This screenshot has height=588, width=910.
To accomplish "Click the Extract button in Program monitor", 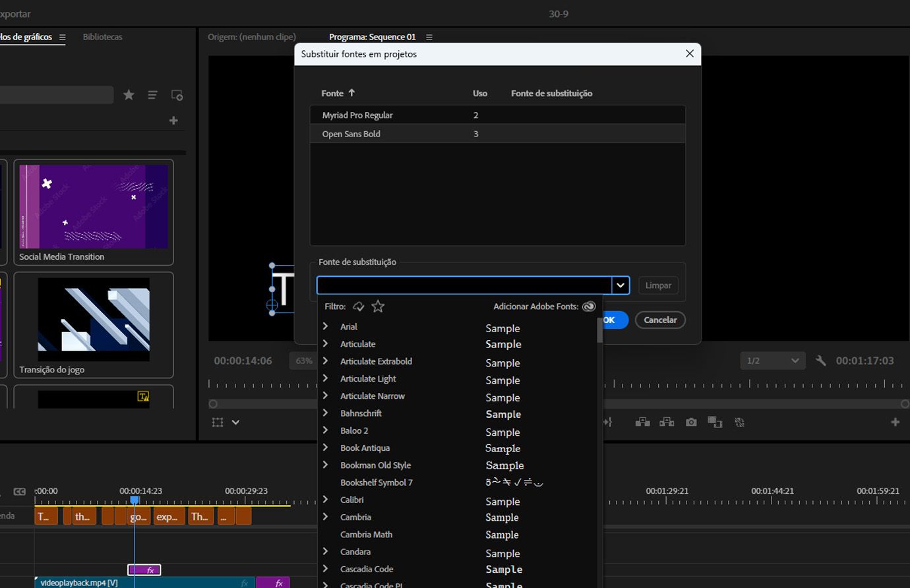I will [x=667, y=422].
